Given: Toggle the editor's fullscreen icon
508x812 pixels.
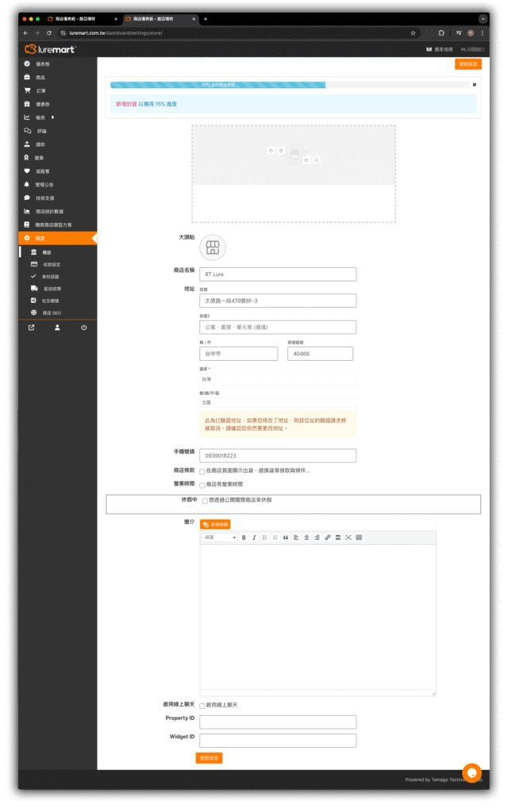Looking at the screenshot, I should (348, 538).
